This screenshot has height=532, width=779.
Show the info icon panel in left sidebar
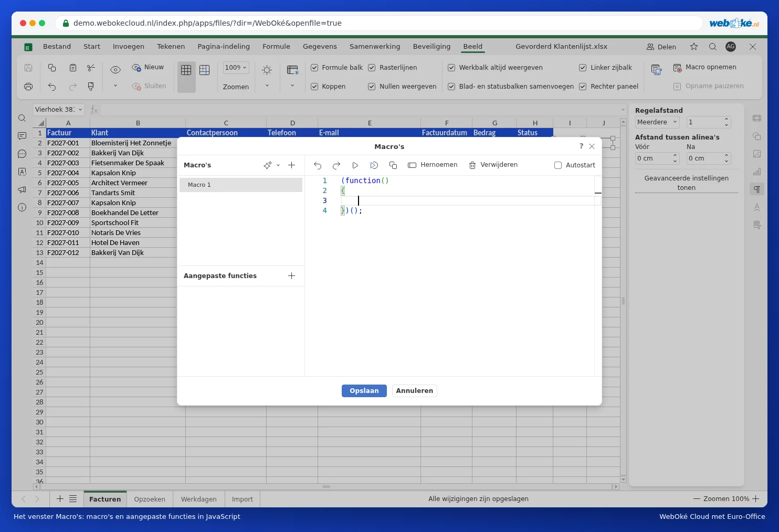click(22, 207)
